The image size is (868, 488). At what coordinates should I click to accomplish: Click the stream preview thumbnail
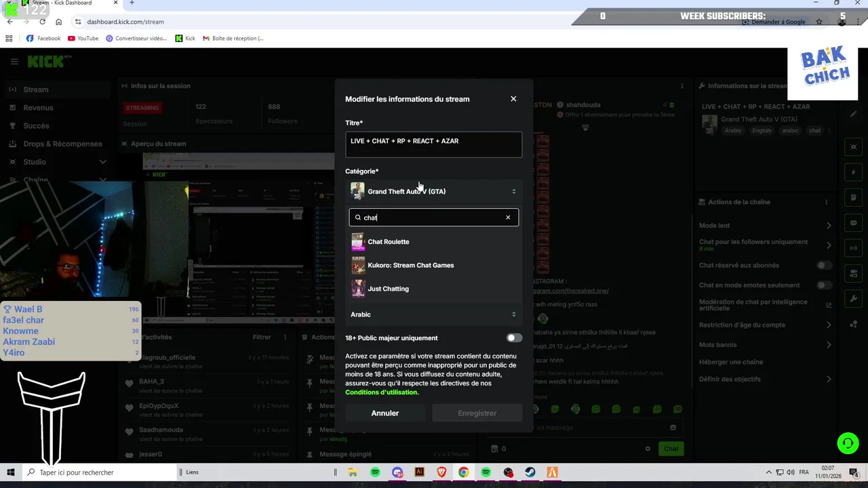click(x=239, y=237)
